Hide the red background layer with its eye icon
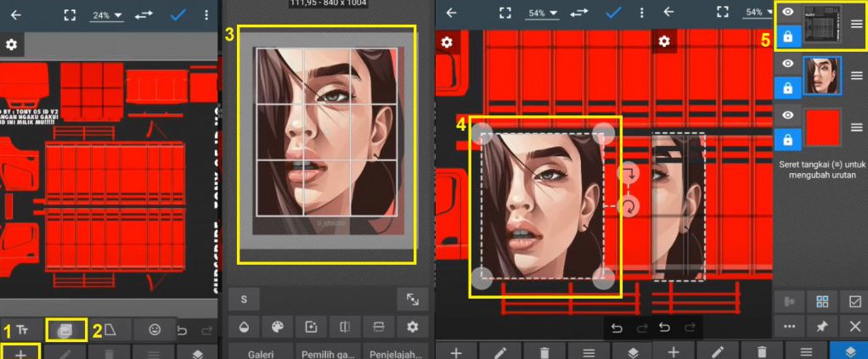Screen dimensions: 868x359 point(787,115)
